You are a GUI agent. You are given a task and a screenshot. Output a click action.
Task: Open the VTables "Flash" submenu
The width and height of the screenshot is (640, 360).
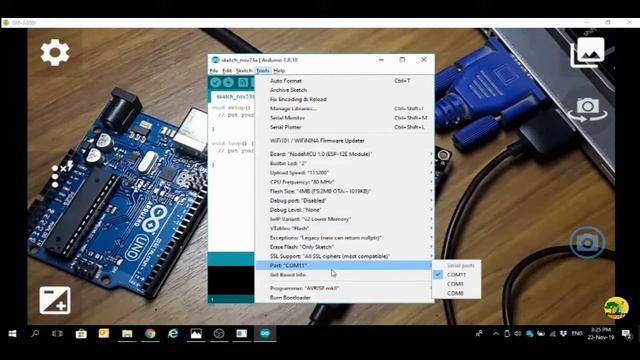point(344,228)
